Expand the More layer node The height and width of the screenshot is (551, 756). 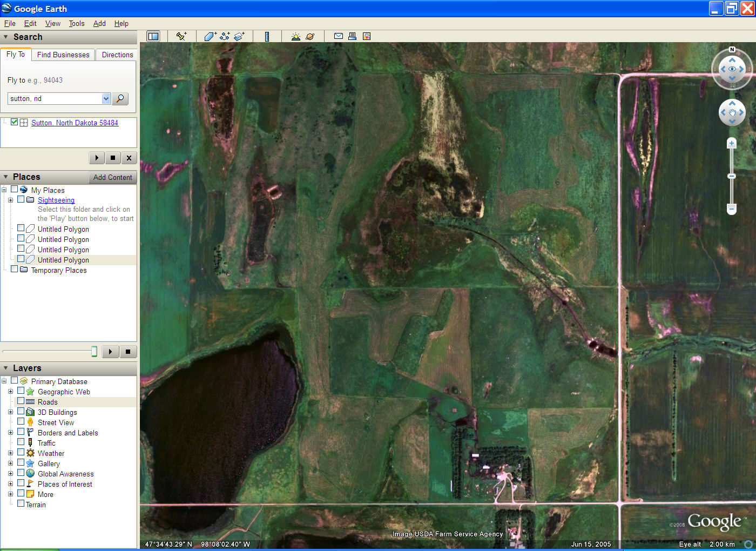point(10,494)
